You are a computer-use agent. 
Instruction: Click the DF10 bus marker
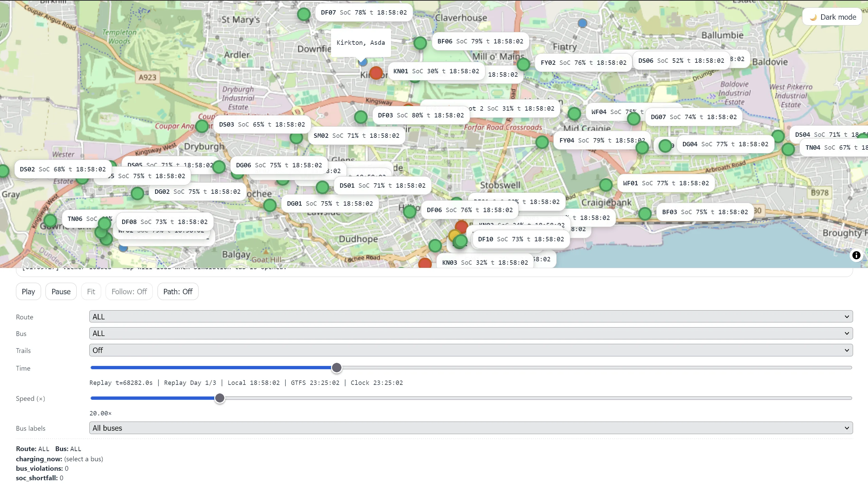click(461, 241)
